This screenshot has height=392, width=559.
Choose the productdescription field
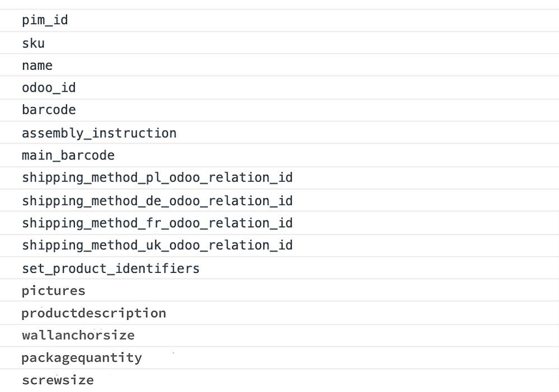94,313
